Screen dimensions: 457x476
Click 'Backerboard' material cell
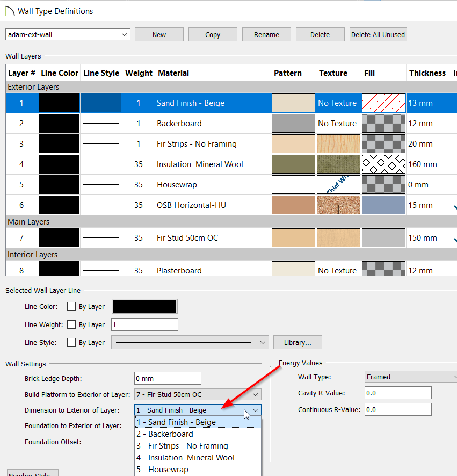pyautogui.click(x=213, y=123)
